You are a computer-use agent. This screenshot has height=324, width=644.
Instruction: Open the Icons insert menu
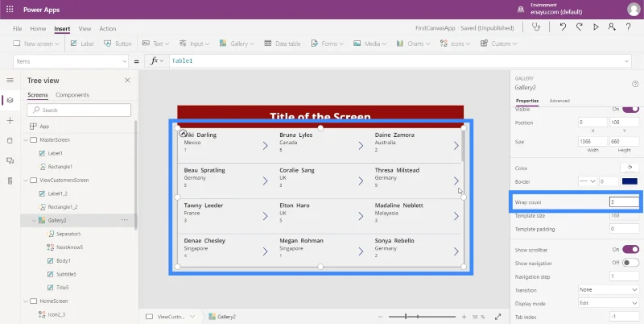(455, 44)
